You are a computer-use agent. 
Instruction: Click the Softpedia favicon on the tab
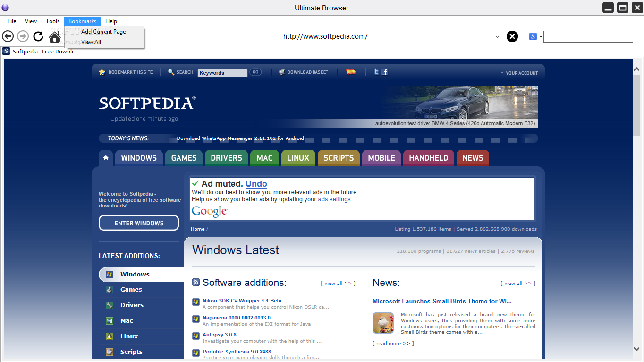pyautogui.click(x=6, y=51)
